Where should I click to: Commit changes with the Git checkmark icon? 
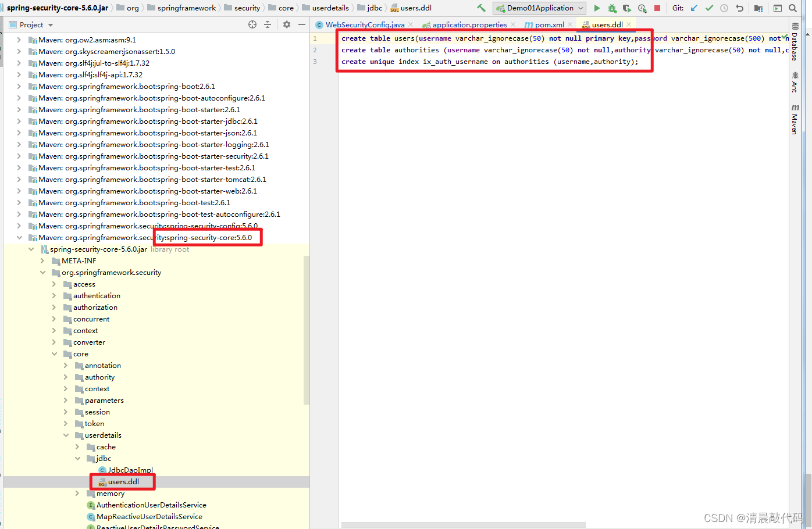708,8
